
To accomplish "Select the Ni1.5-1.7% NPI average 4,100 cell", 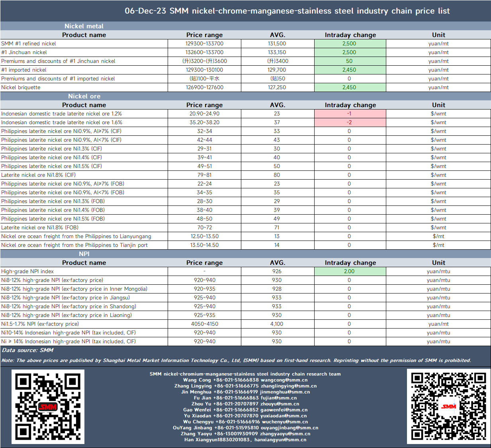I will tap(277, 324).
